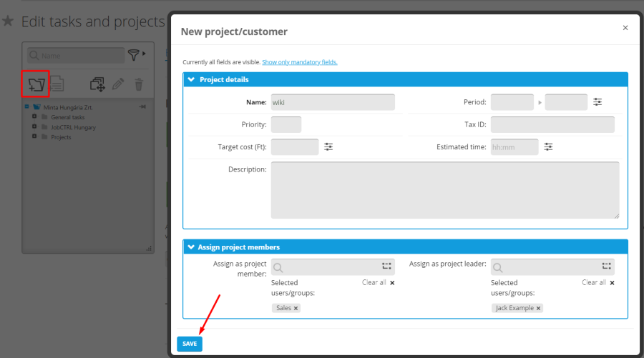
Task: Collapse the Project details section
Action: [x=191, y=79]
